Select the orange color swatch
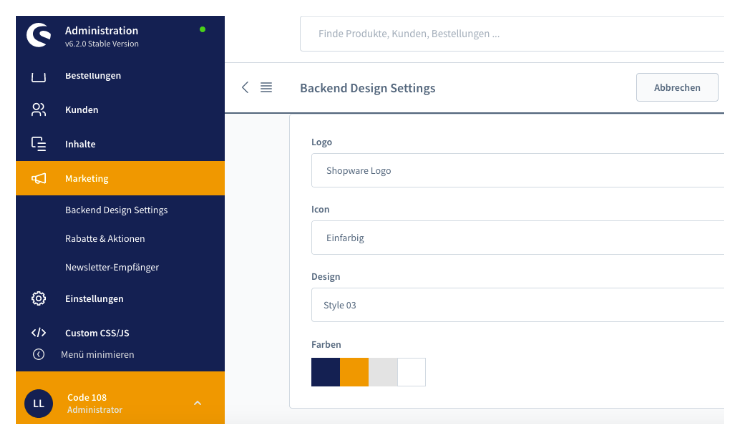The width and height of the screenshot is (740, 440). pyautogui.click(x=354, y=372)
